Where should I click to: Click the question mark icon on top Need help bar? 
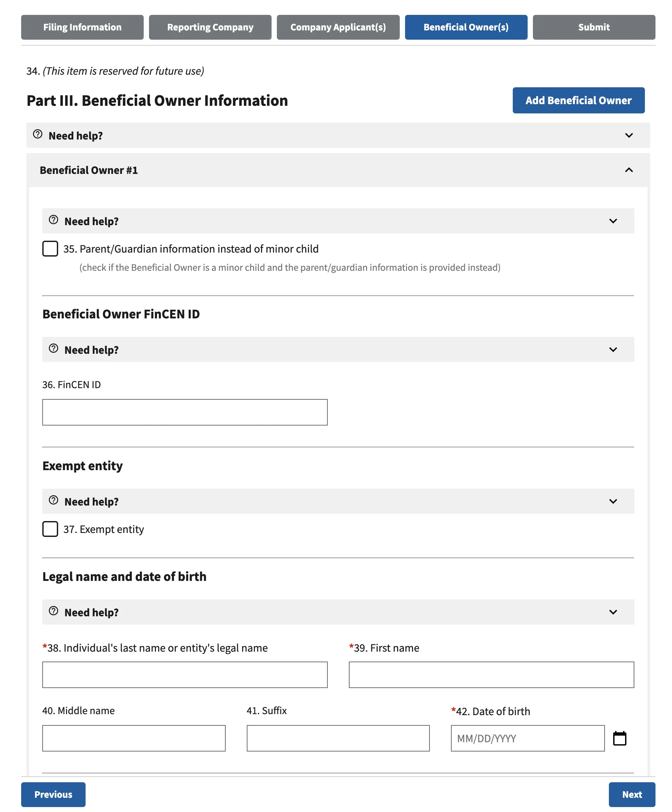coord(37,134)
